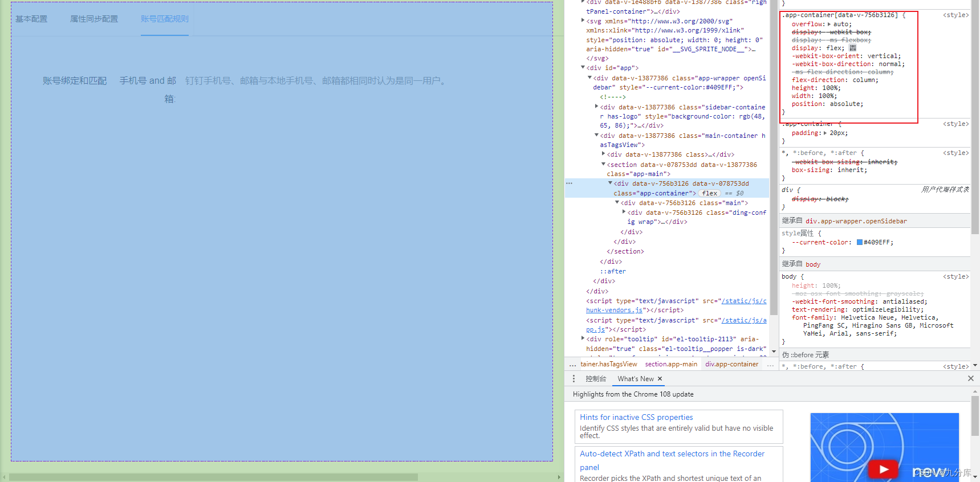The height and width of the screenshot is (482, 980).
Task: Click 'Highlights from the Chrome 108 update' text
Action: point(633,394)
